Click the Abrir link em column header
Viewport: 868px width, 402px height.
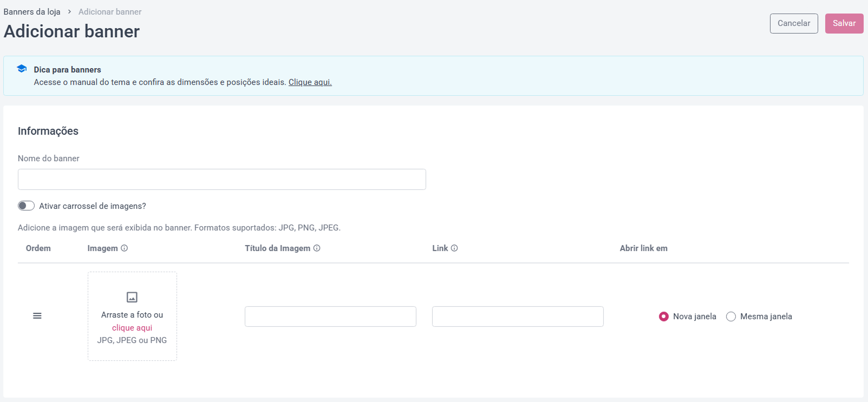click(x=644, y=248)
